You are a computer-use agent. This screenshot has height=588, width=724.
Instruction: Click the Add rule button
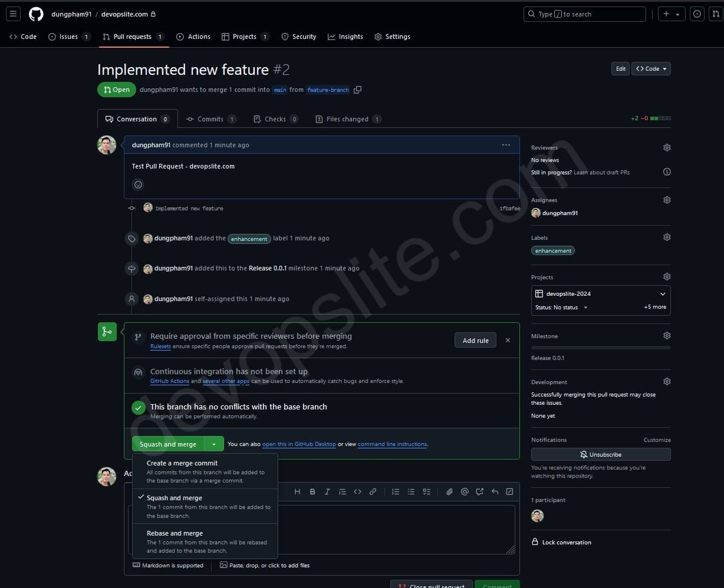tap(476, 341)
